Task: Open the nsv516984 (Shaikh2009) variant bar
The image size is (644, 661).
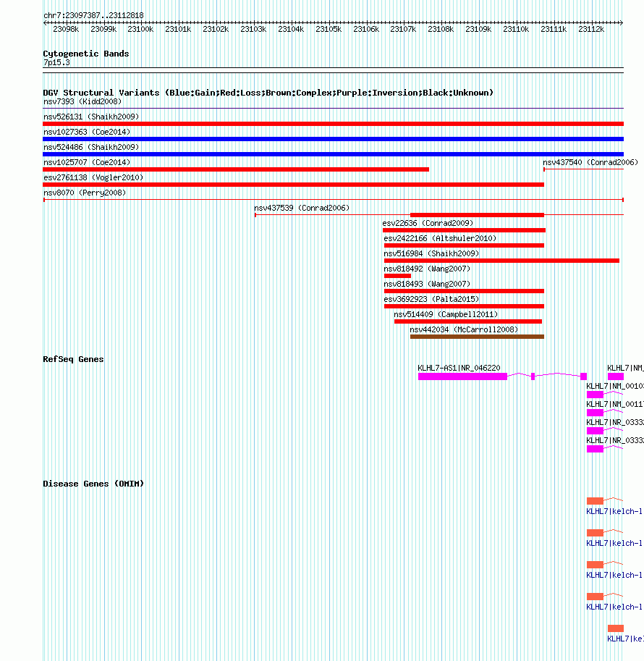Action: point(501,261)
